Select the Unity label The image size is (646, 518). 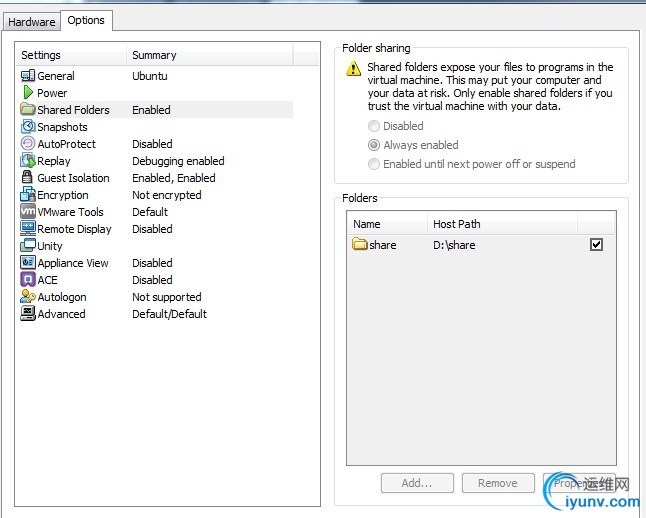coord(49,246)
